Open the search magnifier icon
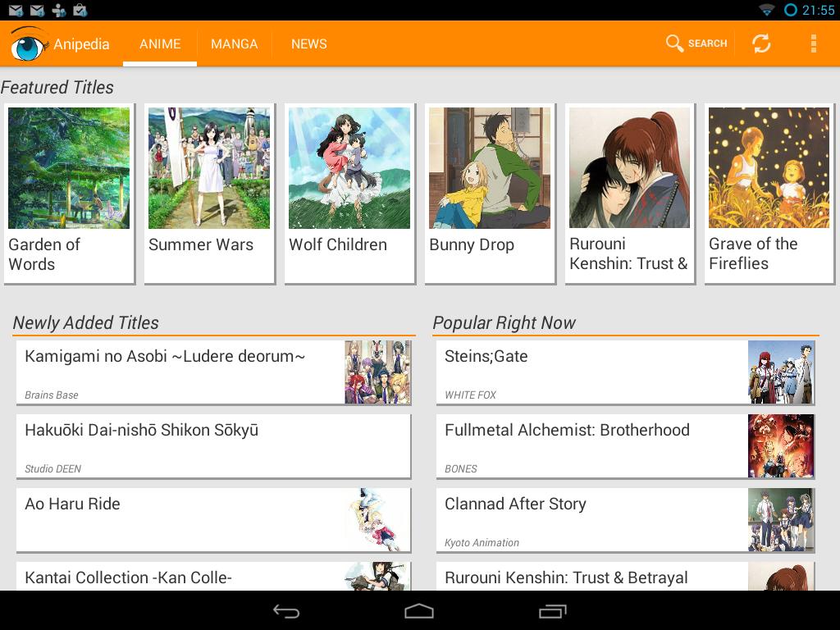 [674, 43]
